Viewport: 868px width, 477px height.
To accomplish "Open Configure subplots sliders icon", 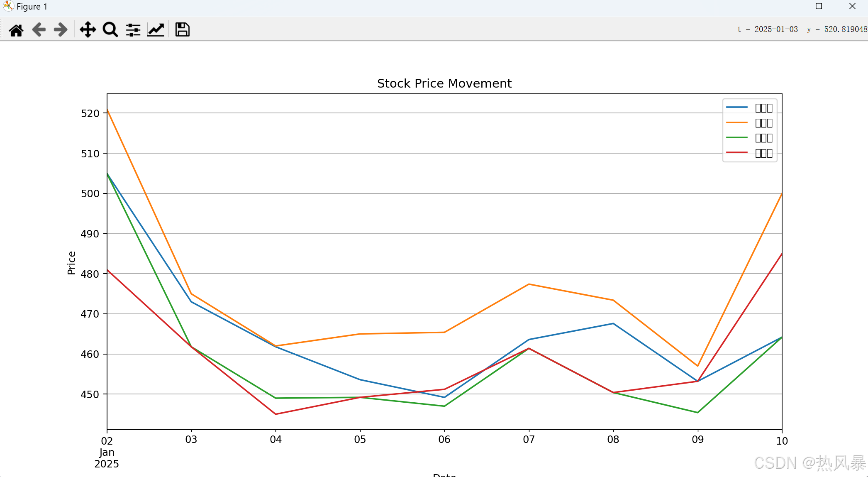I will [x=133, y=30].
